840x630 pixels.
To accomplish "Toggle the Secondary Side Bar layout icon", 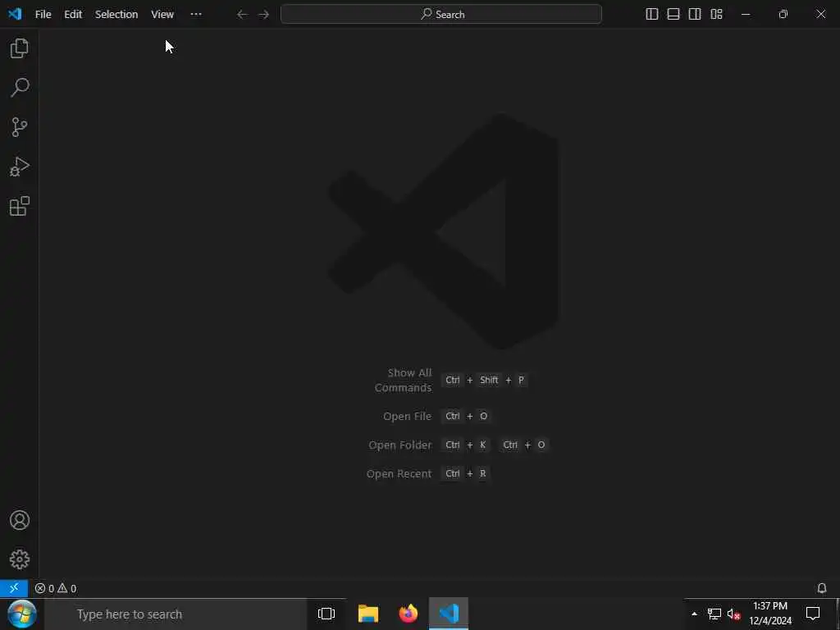I will pos(695,14).
